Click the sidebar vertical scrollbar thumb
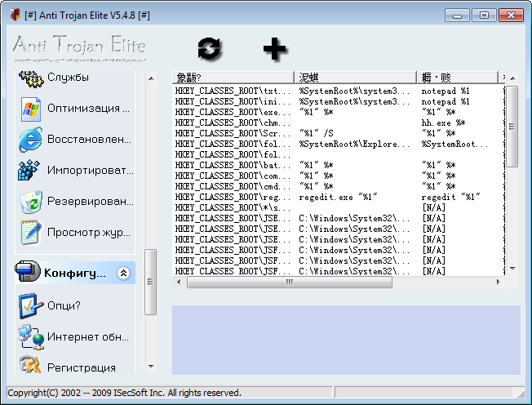Image resolution: width=532 pixels, height=405 pixels. click(151, 282)
